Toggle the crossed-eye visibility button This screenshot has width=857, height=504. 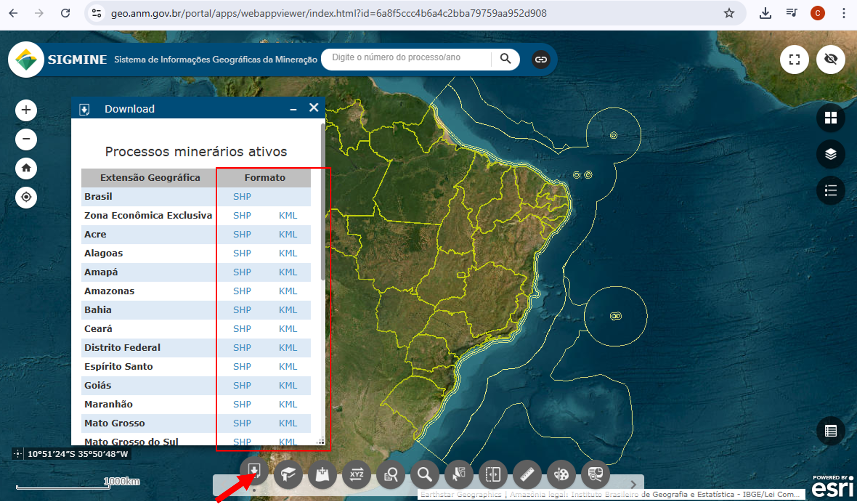click(831, 59)
